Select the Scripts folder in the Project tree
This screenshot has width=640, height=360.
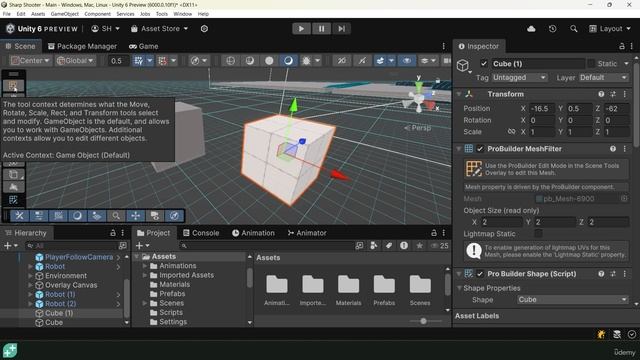tap(171, 313)
